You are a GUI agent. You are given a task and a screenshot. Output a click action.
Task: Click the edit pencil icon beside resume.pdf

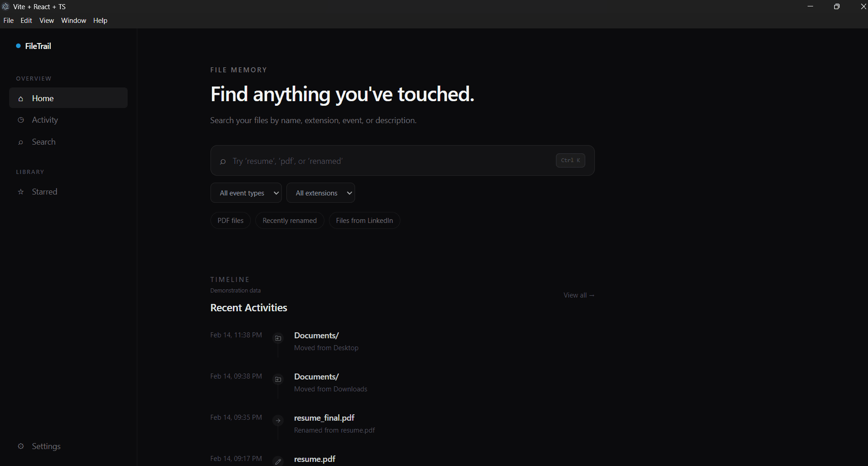pyautogui.click(x=278, y=461)
